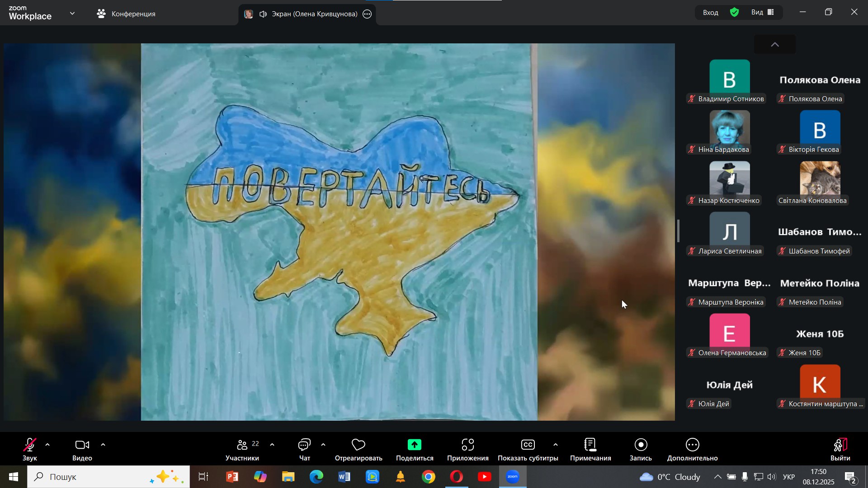Expand video options arrow next to Видео
The height and width of the screenshot is (488, 868).
(x=103, y=445)
